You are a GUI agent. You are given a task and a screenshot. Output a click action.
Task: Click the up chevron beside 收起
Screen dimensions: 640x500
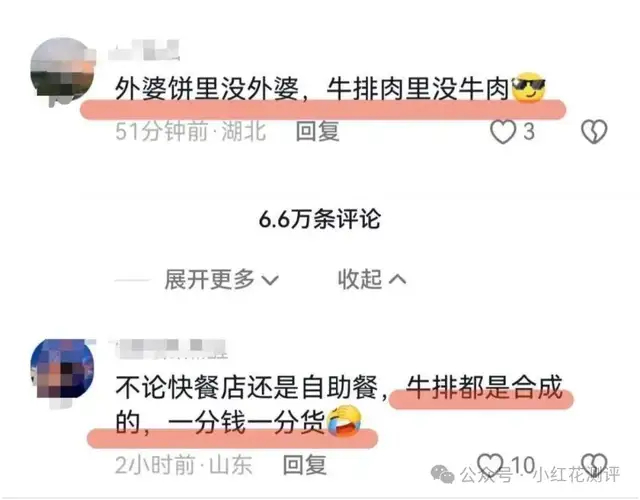point(398,279)
